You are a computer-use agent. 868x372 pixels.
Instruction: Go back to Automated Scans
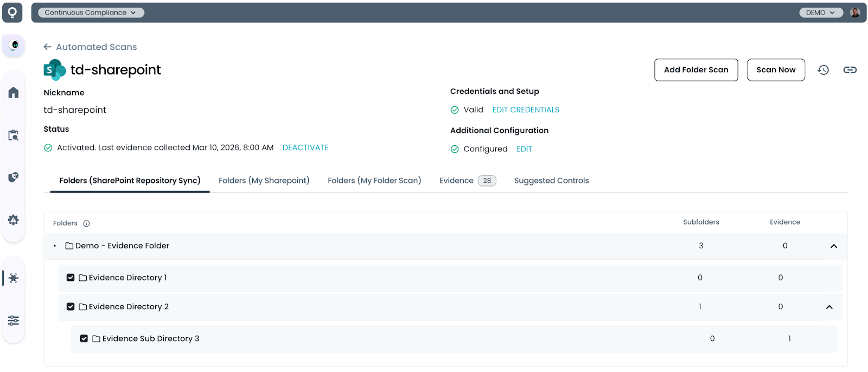(97, 47)
